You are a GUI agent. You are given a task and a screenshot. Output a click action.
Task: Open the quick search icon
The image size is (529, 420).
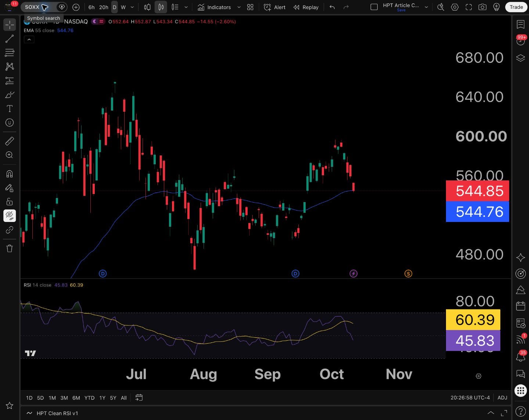pos(440,7)
